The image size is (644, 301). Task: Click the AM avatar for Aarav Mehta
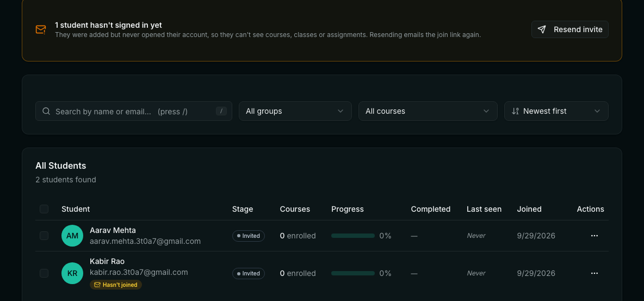click(x=72, y=236)
